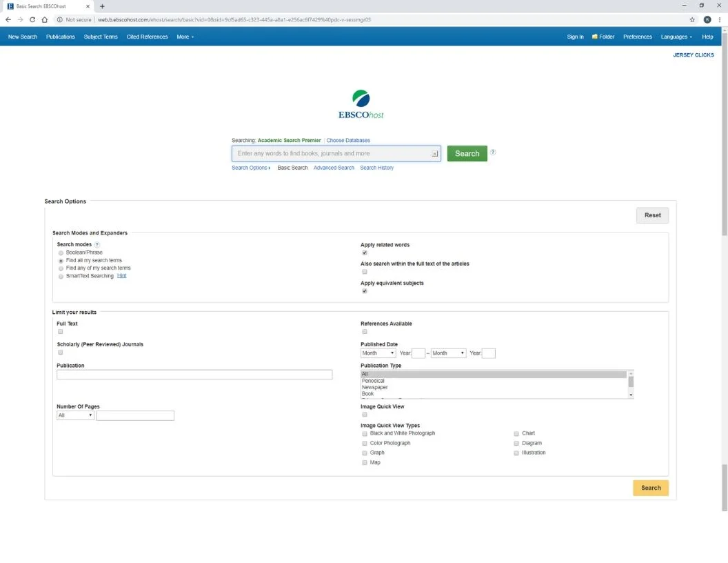Click the browser forward arrow
The height and width of the screenshot is (563, 728).
tap(20, 19)
